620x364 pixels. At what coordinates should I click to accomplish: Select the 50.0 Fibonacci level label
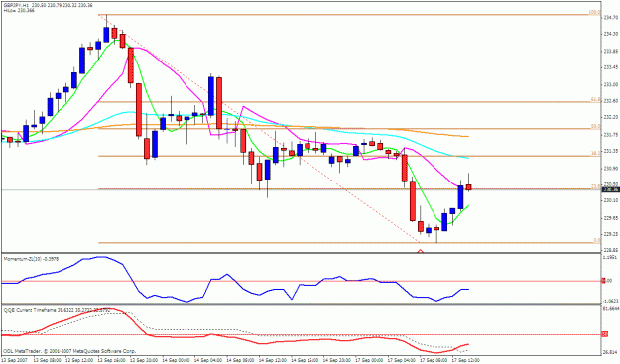596,127
